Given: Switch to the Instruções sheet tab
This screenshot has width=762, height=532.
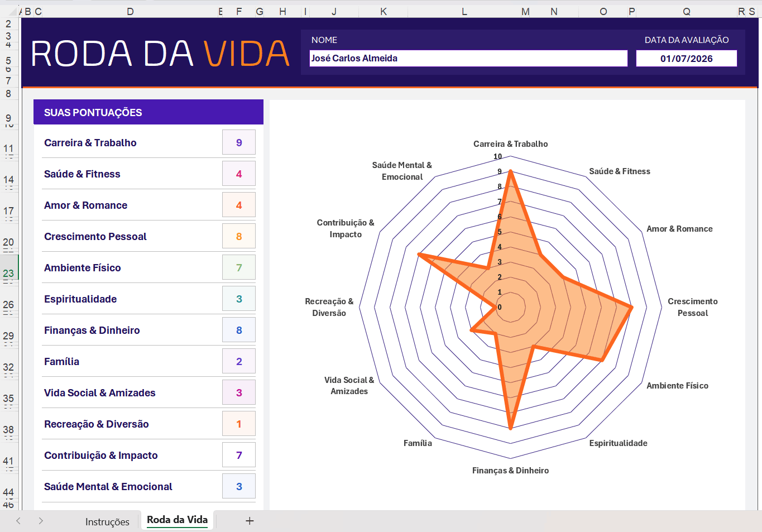Looking at the screenshot, I should 107,521.
